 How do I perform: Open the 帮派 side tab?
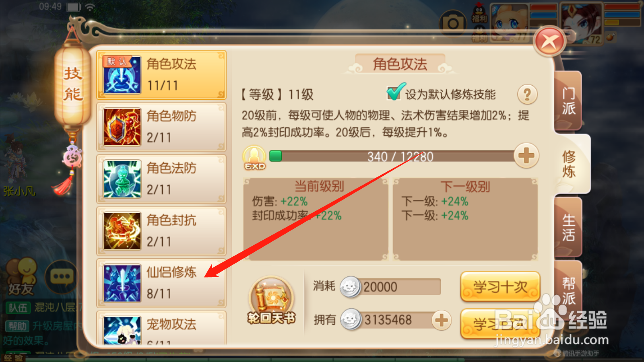(568, 290)
